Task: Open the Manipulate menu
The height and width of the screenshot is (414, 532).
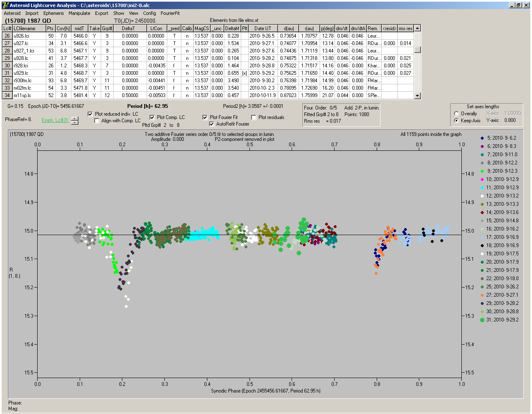Action: (x=79, y=13)
